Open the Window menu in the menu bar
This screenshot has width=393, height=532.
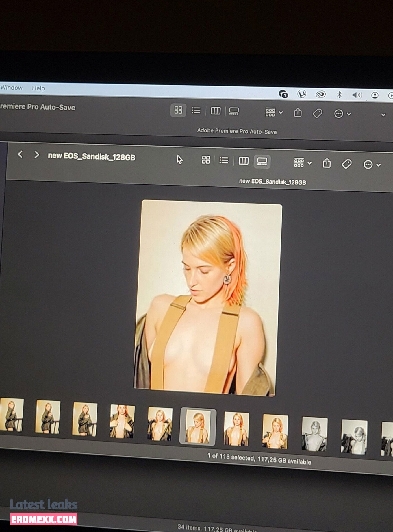[x=11, y=88]
